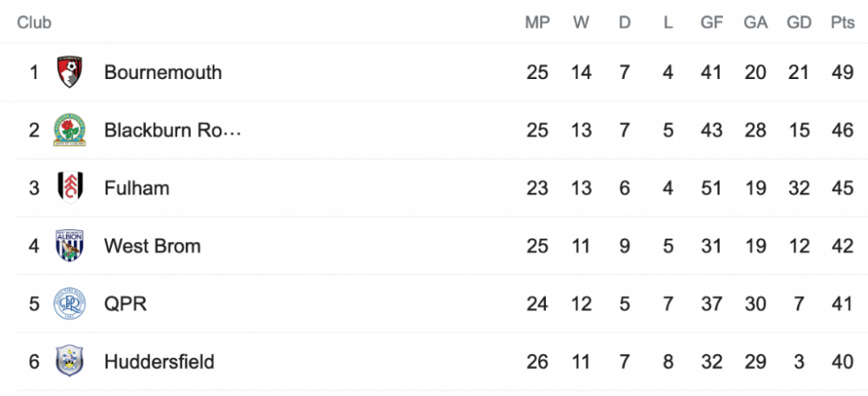Screen dimensions: 868x396
Task: Click Fulham's 51 goals-for value
Action: 712,188
